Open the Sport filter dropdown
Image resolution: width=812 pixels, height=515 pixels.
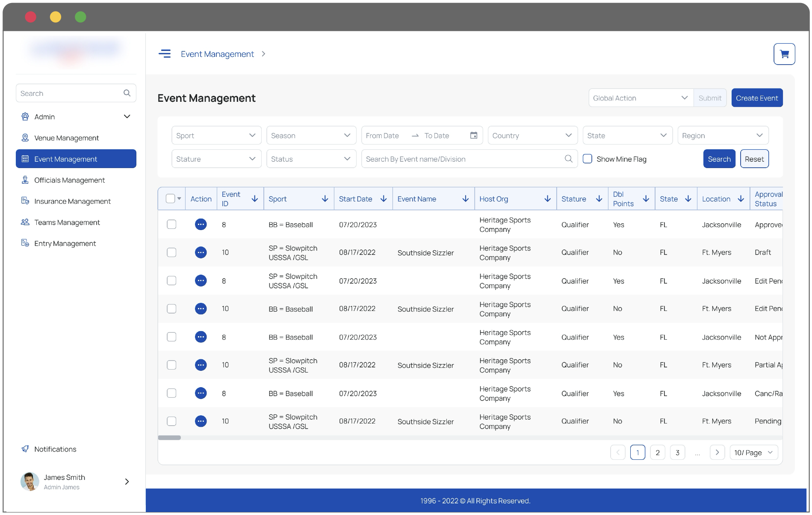coord(216,135)
